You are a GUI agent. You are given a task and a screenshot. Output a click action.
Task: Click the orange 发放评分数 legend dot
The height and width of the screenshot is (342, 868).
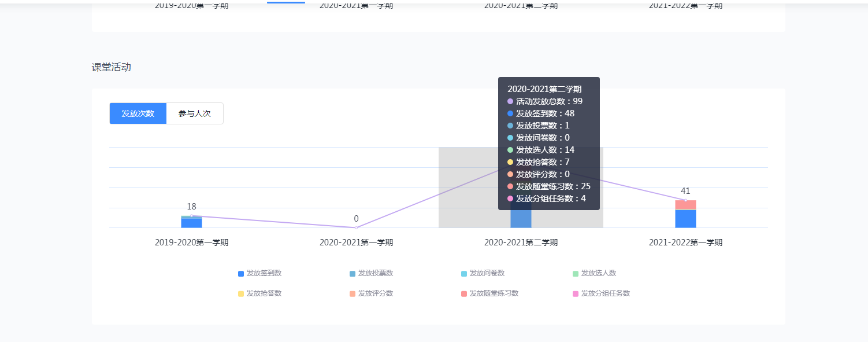point(353,293)
